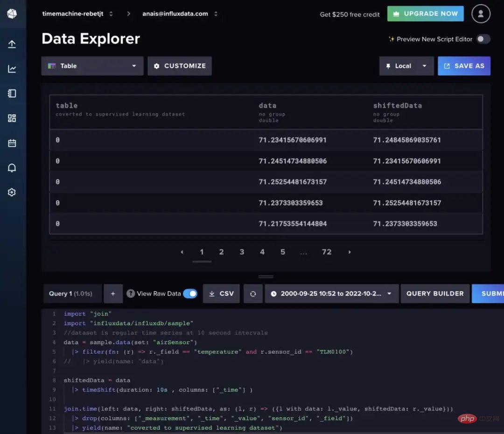Click line 1 import "join" in editor

pos(87,314)
